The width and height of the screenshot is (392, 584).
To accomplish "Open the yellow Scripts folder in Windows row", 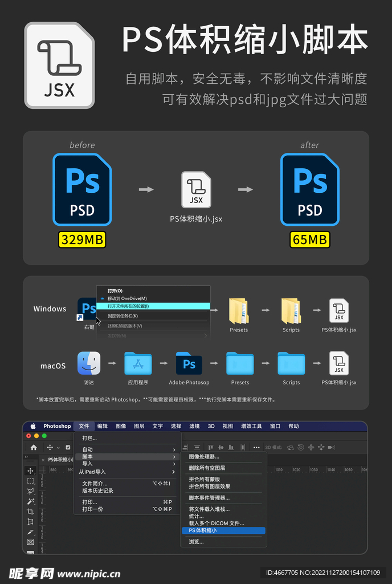I will click(291, 311).
